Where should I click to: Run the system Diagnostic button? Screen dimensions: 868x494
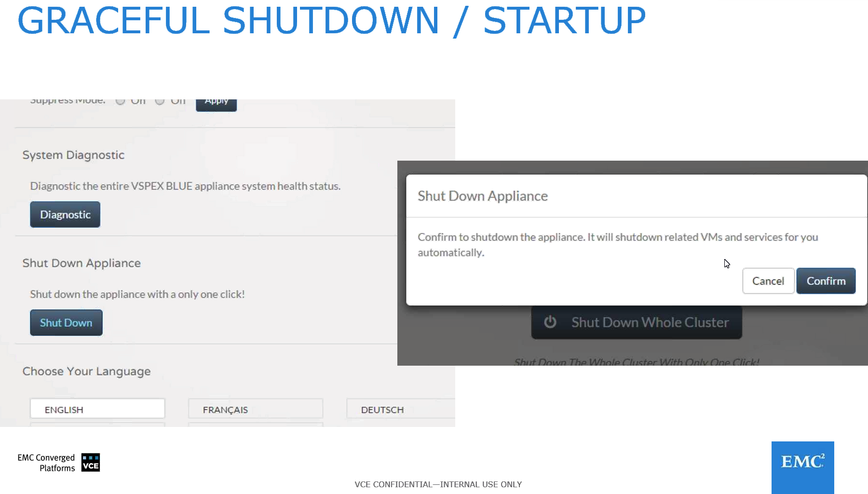coord(65,215)
